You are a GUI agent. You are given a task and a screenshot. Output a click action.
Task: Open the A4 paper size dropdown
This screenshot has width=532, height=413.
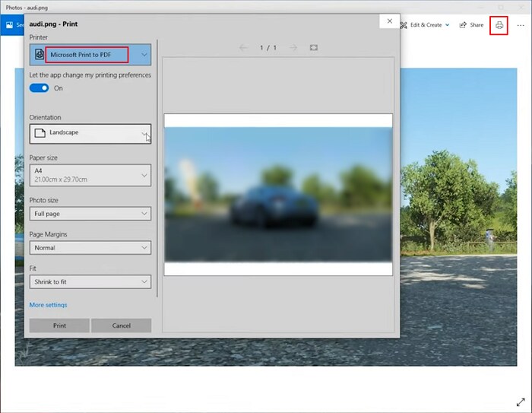tap(90, 175)
